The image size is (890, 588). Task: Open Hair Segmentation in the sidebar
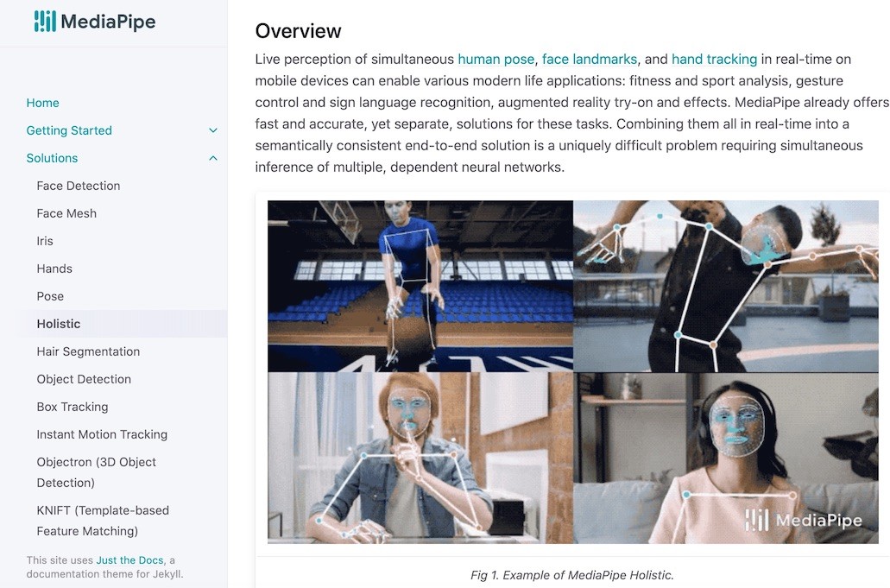pyautogui.click(x=88, y=352)
